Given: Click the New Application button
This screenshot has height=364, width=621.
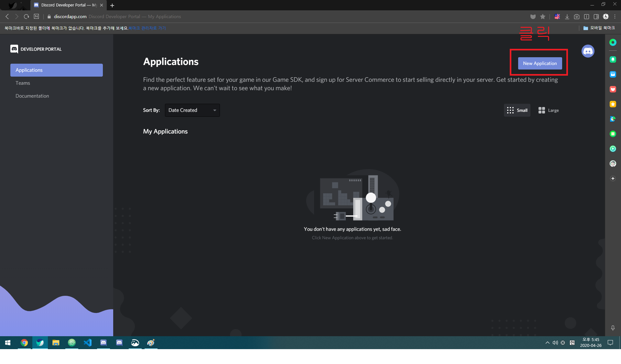Looking at the screenshot, I should [540, 63].
